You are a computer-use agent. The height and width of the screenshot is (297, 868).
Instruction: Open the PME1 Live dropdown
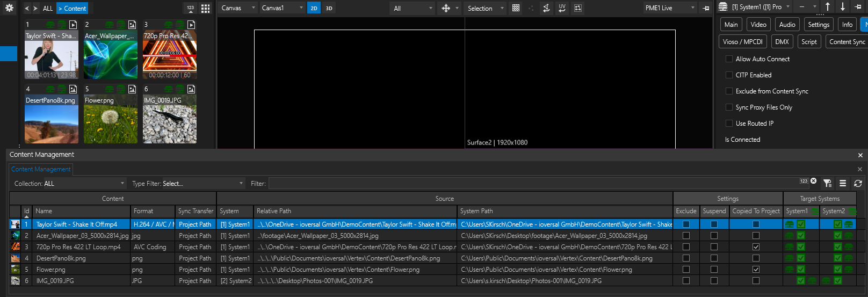point(670,8)
